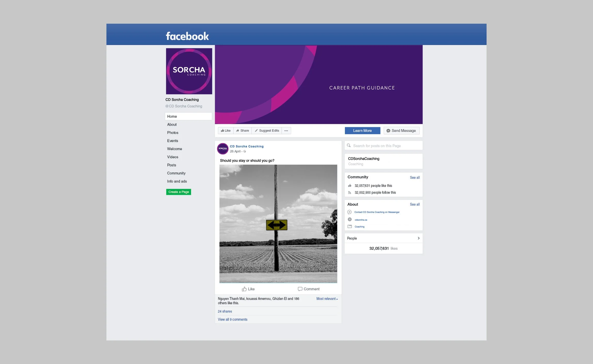Click the Suggest Edits pencil icon
The width and height of the screenshot is (593, 364).
point(256,130)
